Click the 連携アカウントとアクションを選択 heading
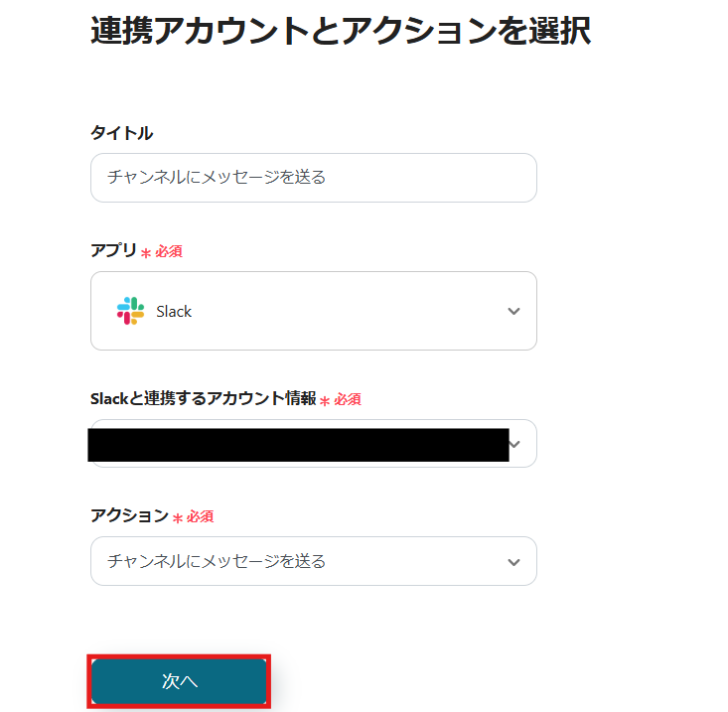The image size is (728, 712). click(x=341, y=31)
